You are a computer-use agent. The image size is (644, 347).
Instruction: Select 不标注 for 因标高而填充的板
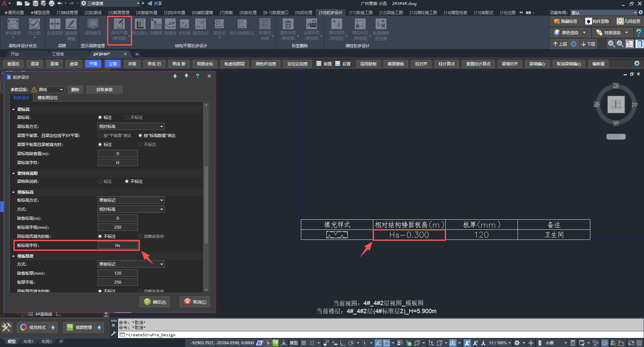pyautogui.click(x=100, y=236)
